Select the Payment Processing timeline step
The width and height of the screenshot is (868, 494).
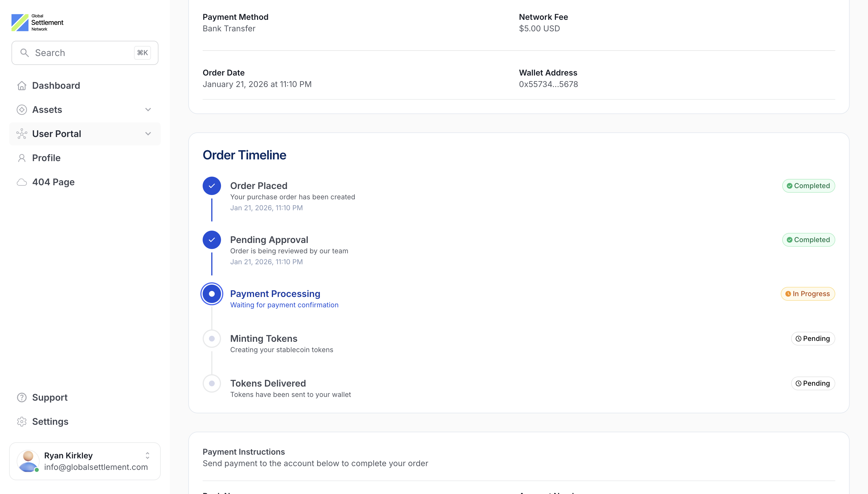212,294
